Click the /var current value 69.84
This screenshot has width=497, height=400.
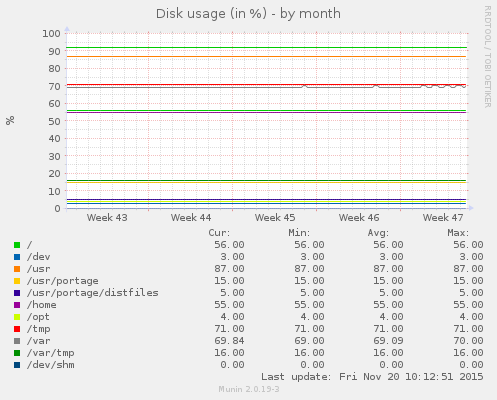(229, 341)
